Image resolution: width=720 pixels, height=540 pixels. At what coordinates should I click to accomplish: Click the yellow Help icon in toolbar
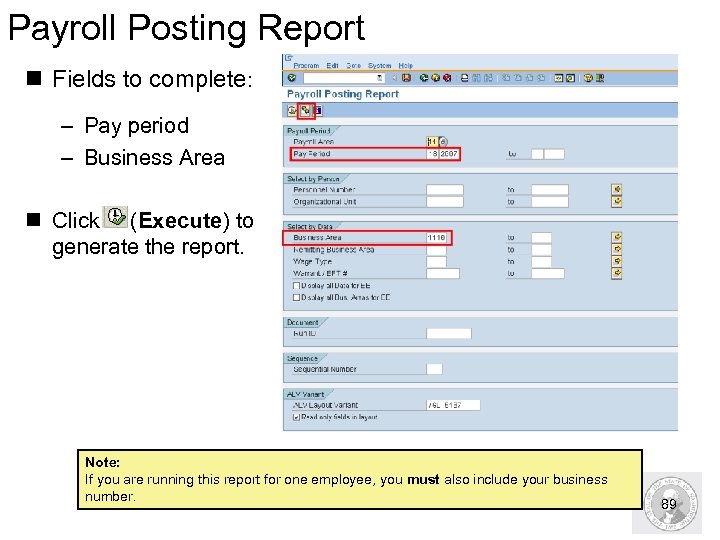pos(588,78)
